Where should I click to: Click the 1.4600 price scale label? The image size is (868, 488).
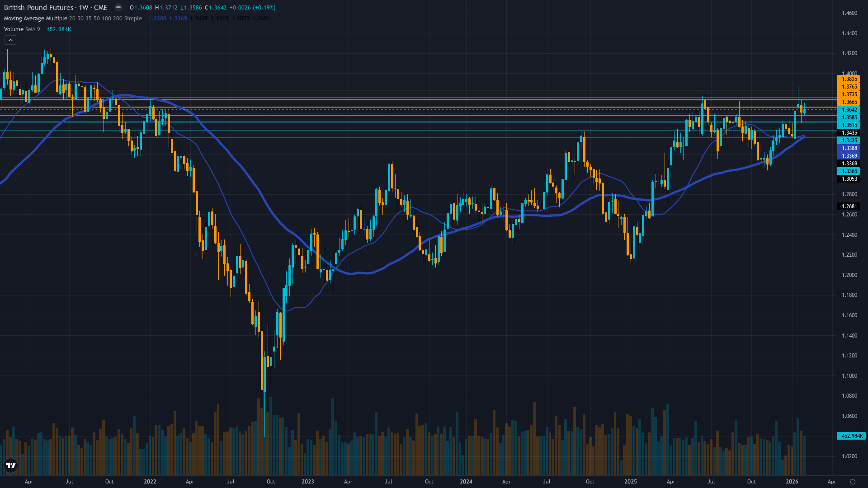(x=849, y=13)
